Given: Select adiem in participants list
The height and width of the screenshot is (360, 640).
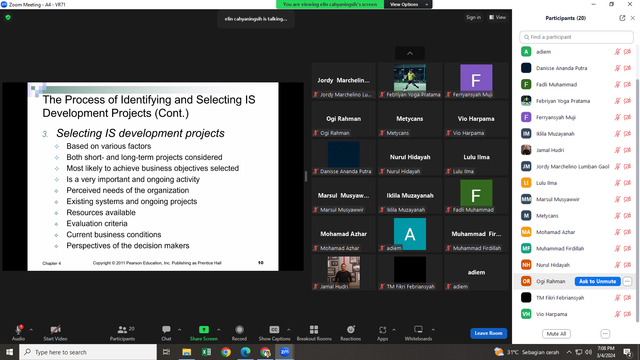Looking at the screenshot, I should [x=576, y=52].
